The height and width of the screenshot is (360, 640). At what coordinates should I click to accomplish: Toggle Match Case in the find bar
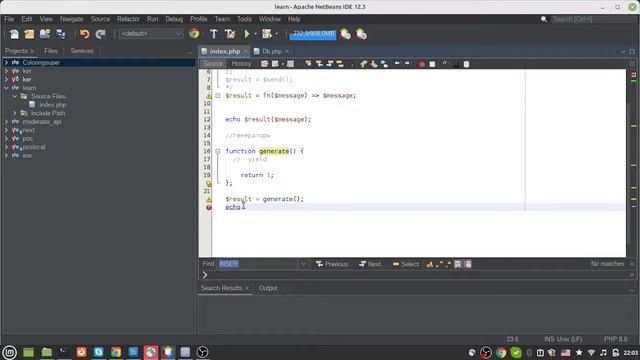(x=429, y=264)
